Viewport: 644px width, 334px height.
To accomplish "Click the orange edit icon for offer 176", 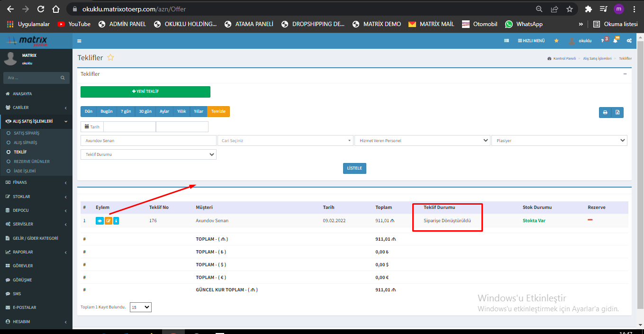I will tap(109, 221).
